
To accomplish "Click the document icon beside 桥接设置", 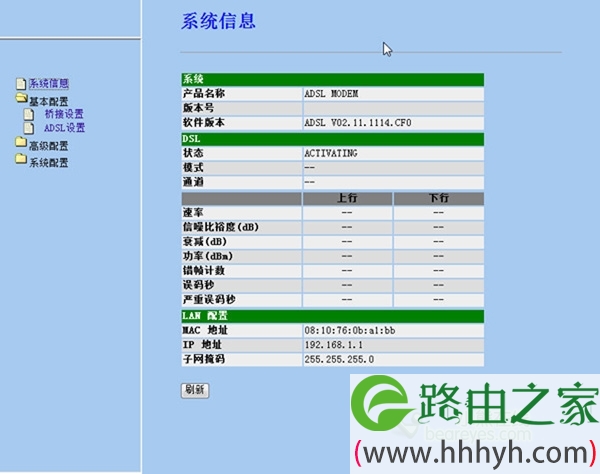I will tap(29, 114).
